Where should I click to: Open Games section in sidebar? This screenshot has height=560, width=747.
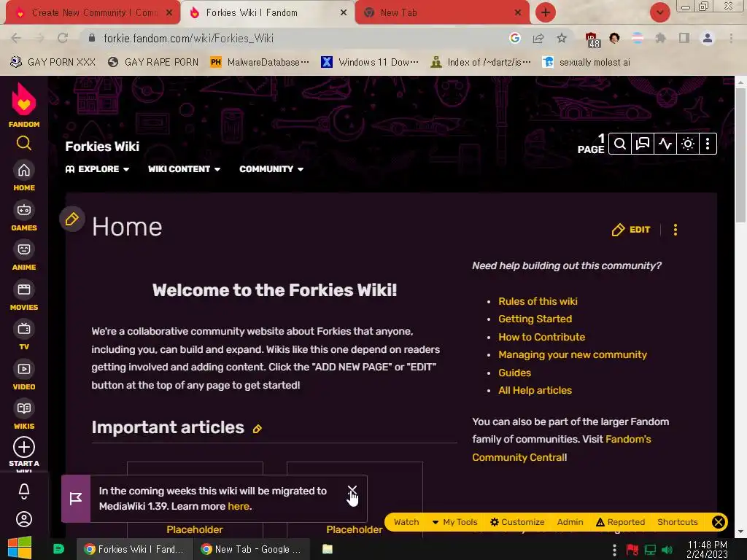click(24, 217)
